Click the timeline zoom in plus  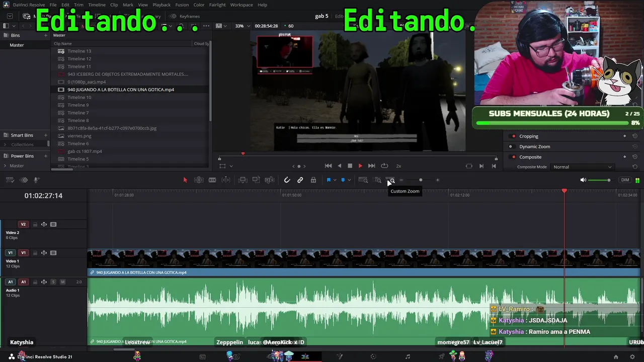click(437, 180)
